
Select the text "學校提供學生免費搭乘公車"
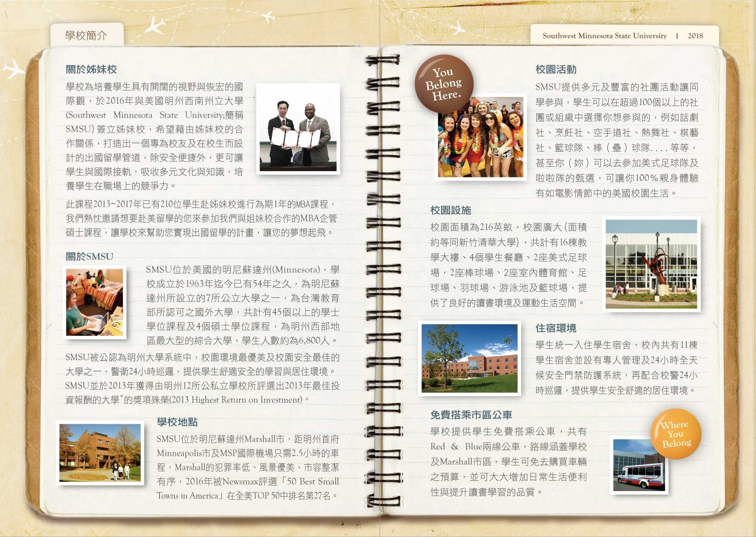493,431
